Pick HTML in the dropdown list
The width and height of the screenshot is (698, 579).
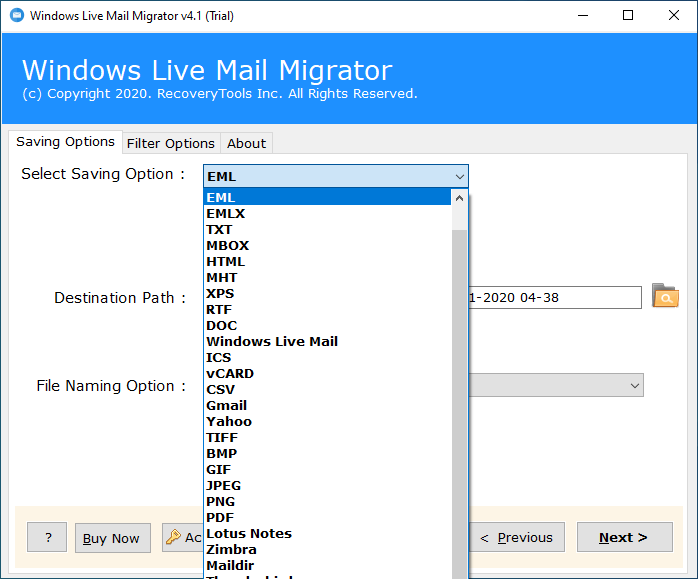pyautogui.click(x=327, y=262)
